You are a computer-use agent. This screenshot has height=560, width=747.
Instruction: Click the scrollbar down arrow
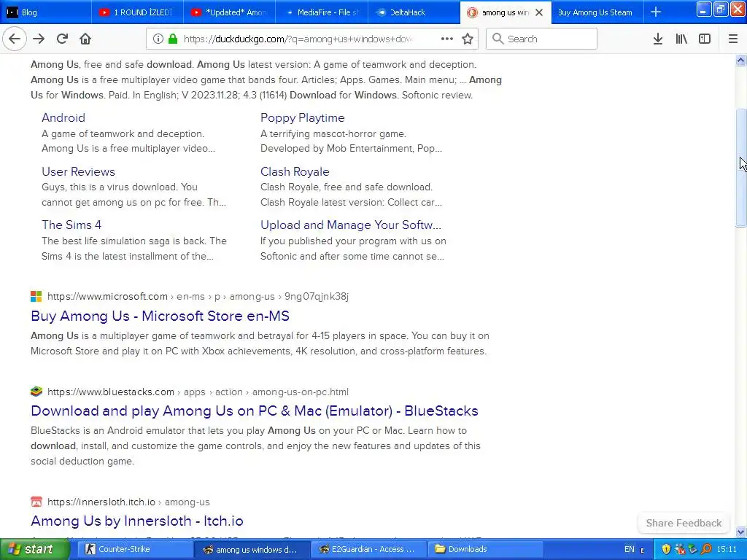coord(740,532)
